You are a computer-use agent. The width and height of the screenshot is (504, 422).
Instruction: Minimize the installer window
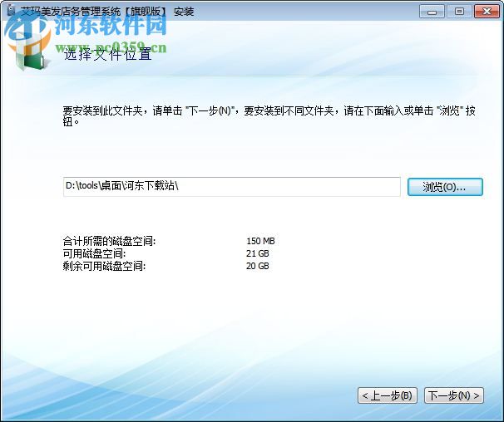tap(432, 12)
